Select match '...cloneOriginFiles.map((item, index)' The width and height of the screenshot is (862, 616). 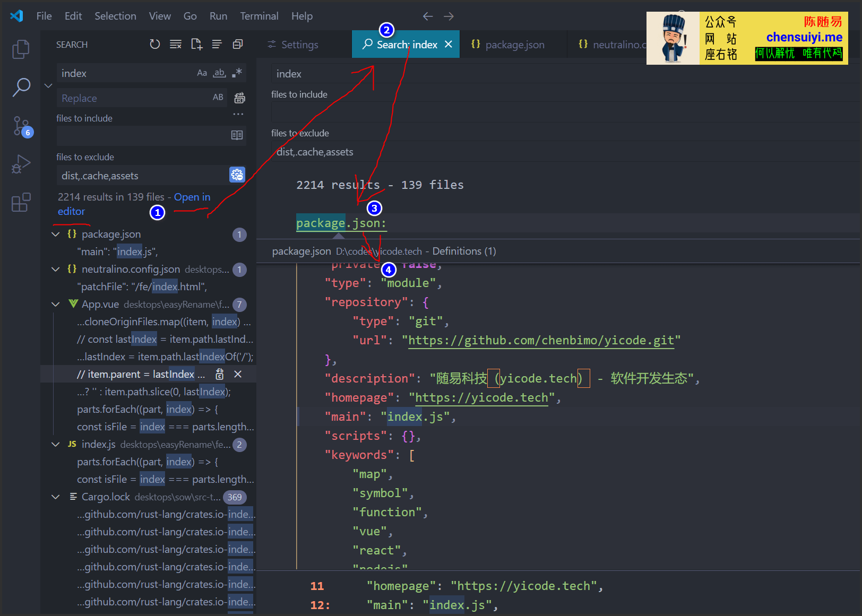click(163, 322)
